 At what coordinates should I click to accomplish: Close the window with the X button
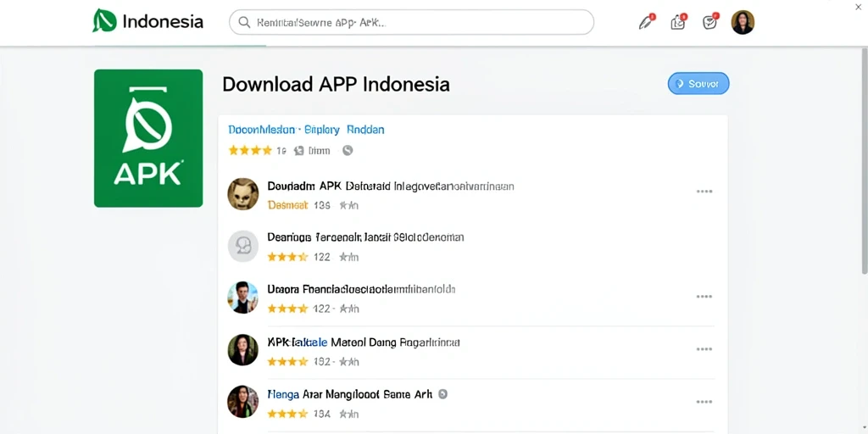(x=859, y=7)
